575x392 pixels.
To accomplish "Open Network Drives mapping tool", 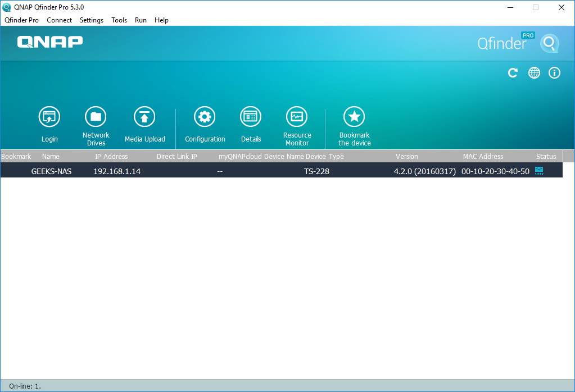I will click(96, 117).
